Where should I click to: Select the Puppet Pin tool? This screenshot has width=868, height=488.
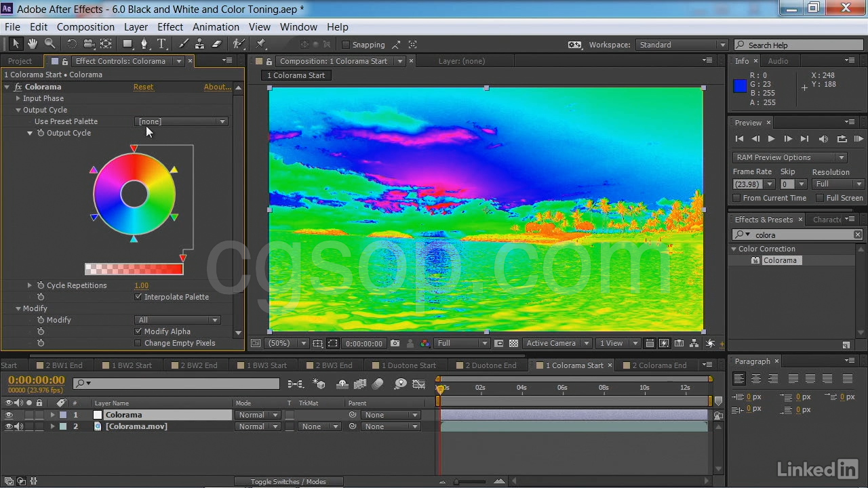coord(260,44)
